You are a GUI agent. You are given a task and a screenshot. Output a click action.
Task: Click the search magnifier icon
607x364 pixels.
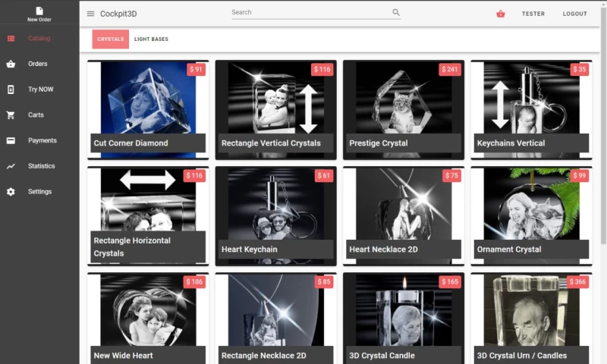click(395, 12)
